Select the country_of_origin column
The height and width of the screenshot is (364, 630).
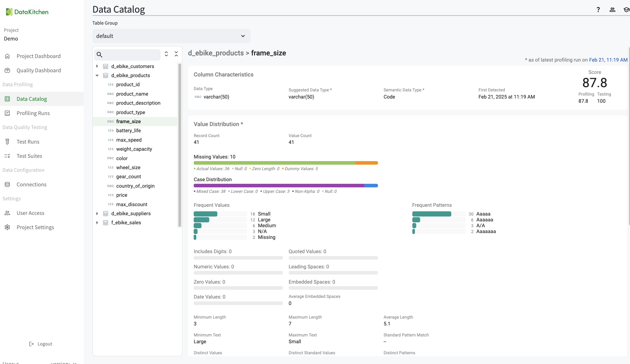pyautogui.click(x=135, y=186)
